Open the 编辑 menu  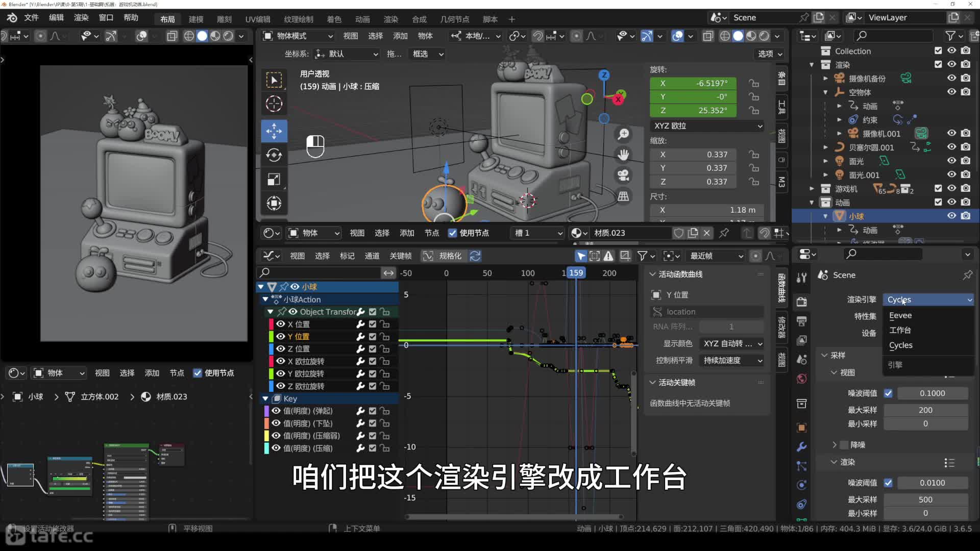[x=56, y=17]
